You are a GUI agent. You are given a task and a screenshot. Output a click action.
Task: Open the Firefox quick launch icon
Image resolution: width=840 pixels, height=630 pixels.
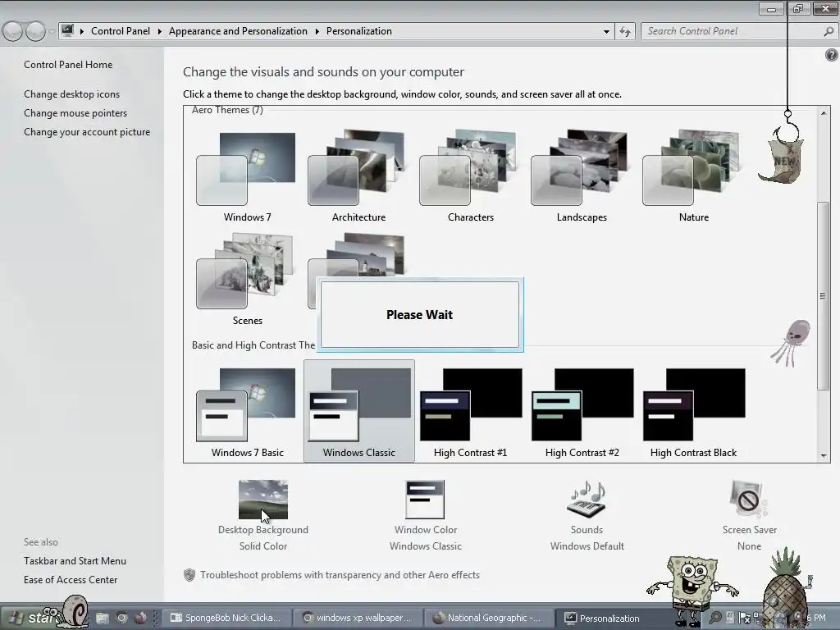(x=140, y=618)
